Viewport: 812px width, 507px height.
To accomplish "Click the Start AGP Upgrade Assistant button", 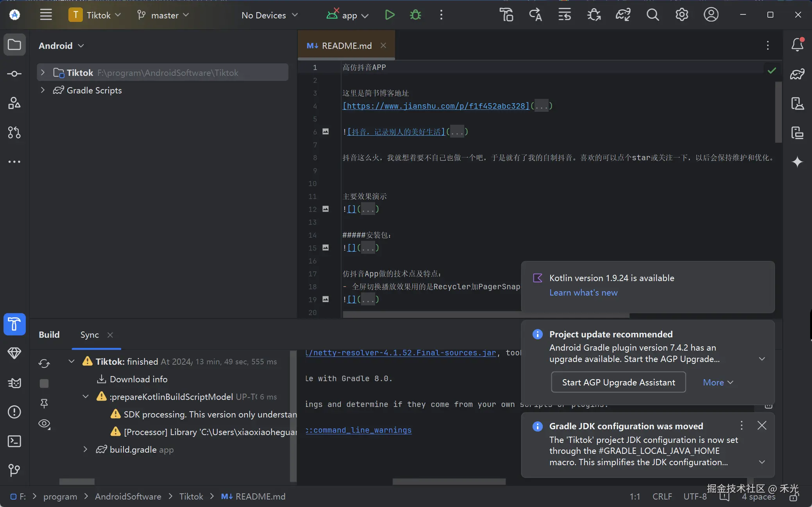I will (618, 382).
